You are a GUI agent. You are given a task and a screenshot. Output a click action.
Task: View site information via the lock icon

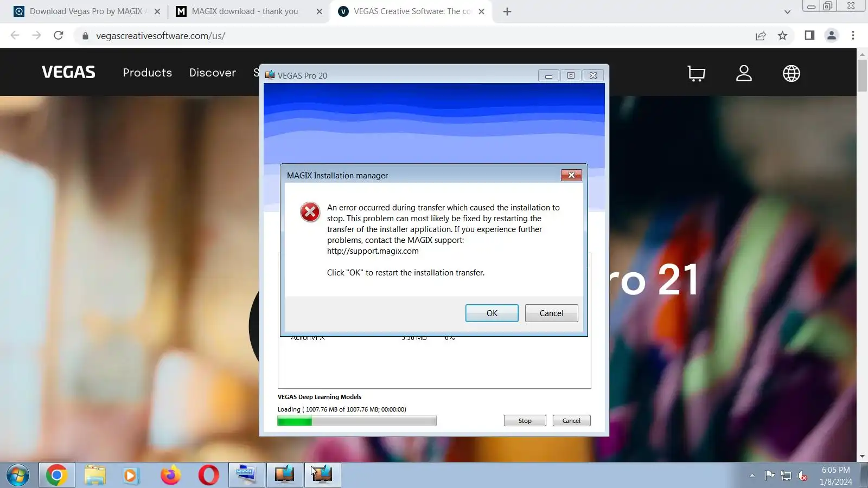tap(85, 36)
